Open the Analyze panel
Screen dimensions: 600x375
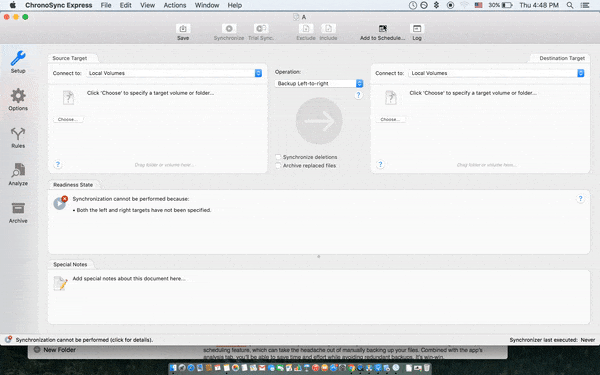coord(18,174)
